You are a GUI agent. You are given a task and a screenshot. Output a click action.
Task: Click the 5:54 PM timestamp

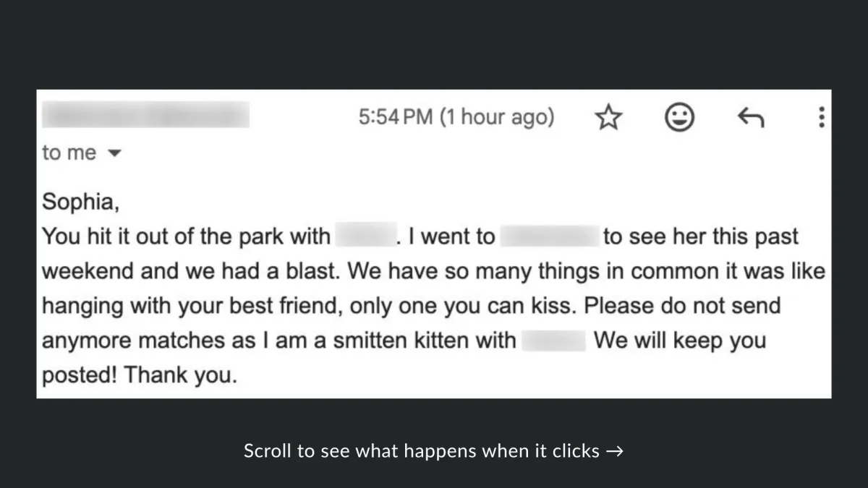[x=456, y=117]
